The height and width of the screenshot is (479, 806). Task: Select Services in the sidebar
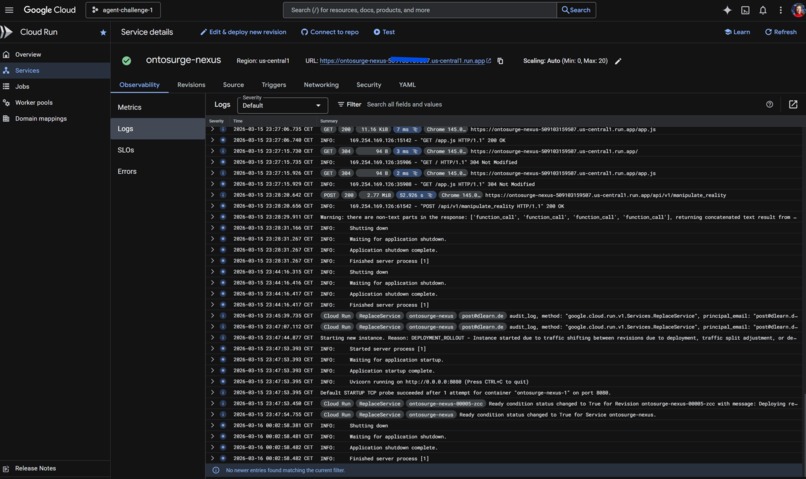[x=55, y=70]
